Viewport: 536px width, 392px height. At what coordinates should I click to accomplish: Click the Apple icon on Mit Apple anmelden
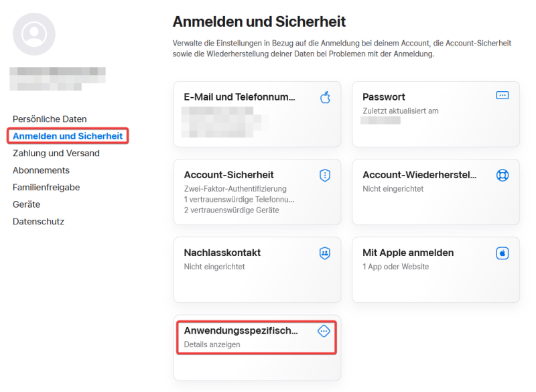tap(503, 253)
